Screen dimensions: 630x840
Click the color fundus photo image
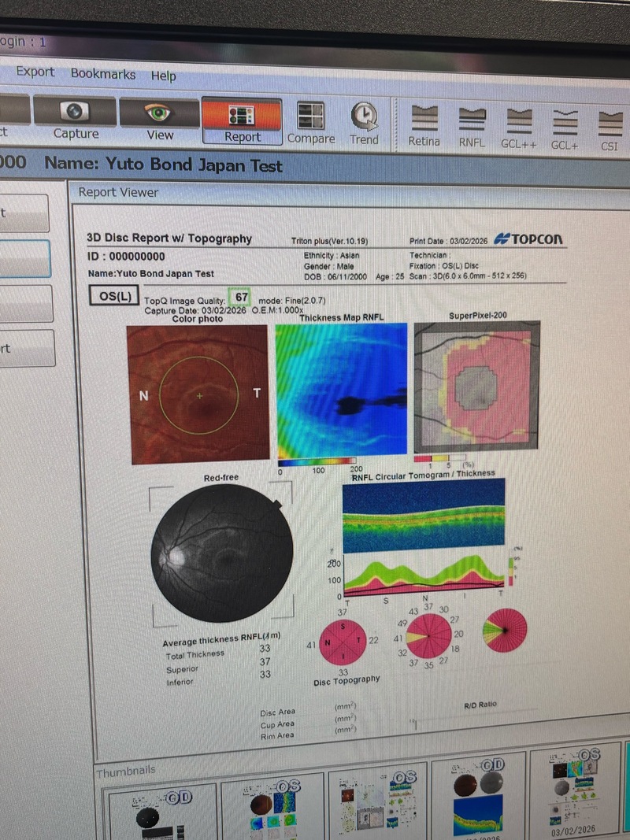tap(198, 394)
